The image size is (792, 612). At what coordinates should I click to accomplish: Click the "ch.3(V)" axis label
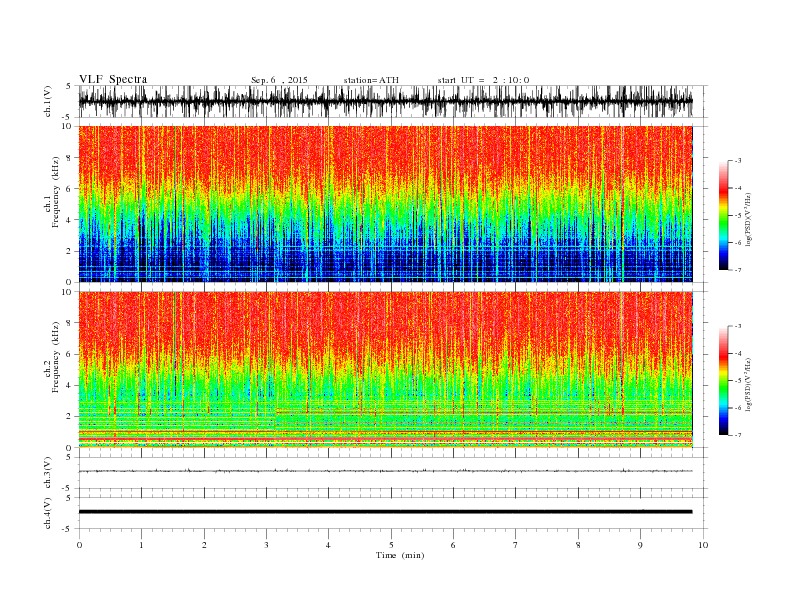click(x=48, y=473)
